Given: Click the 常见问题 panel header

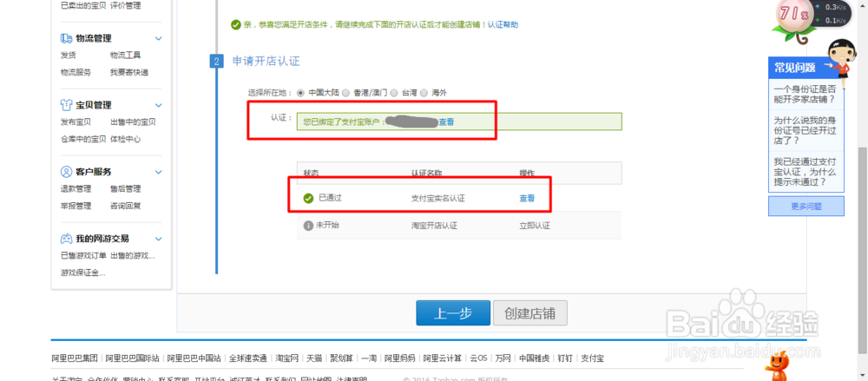Looking at the screenshot, I should coord(806,68).
